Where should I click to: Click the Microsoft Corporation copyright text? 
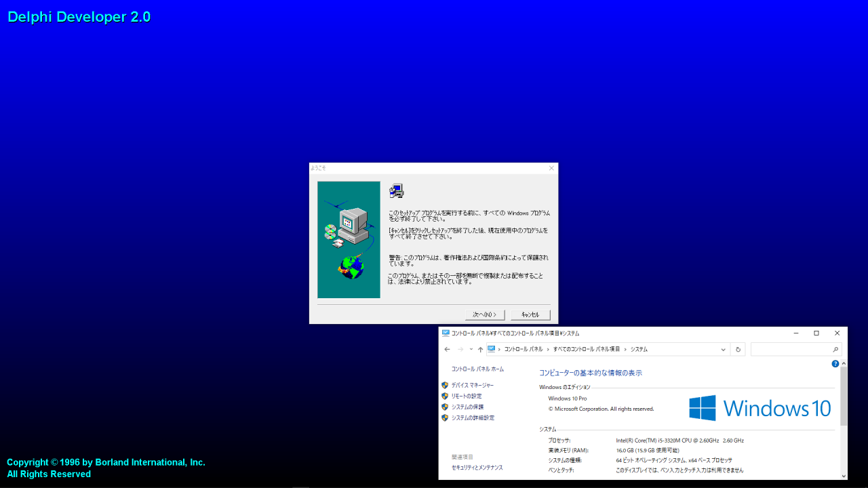[x=601, y=409]
